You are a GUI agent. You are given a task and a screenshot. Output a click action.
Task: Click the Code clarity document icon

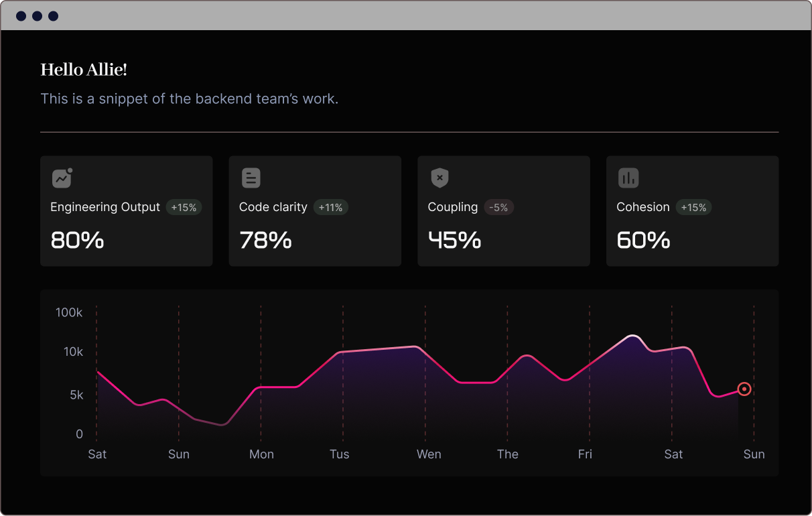click(x=251, y=178)
